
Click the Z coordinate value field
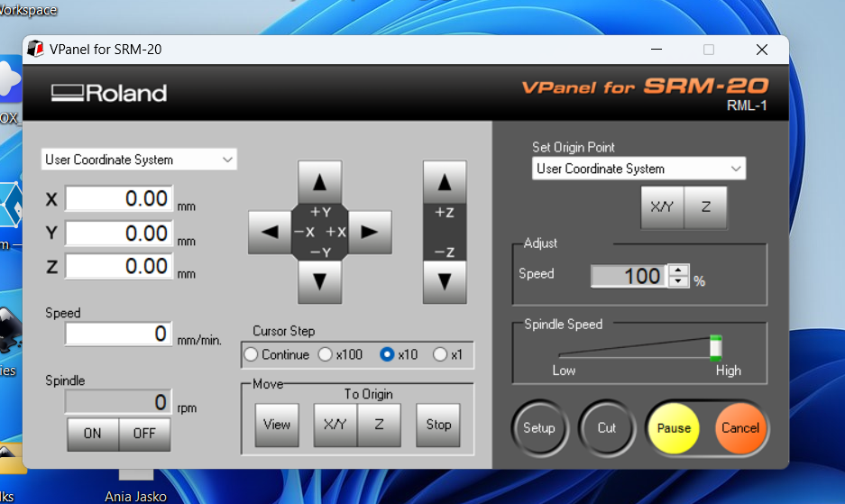click(x=119, y=266)
